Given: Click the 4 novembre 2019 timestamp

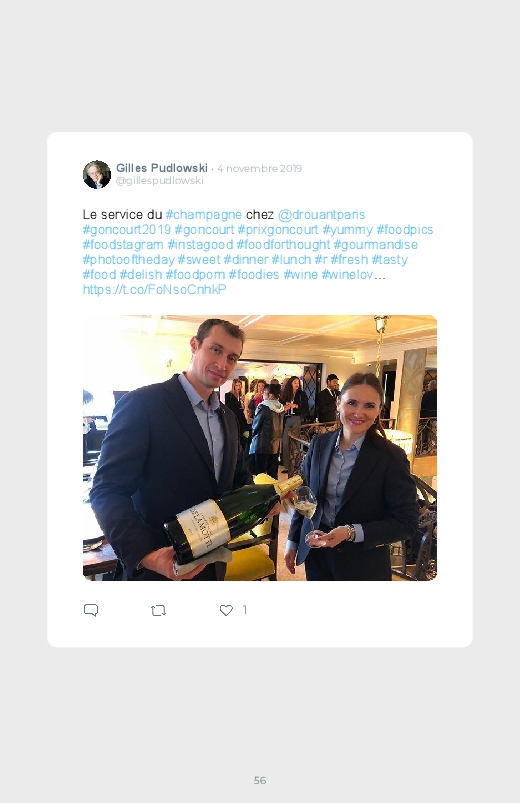Looking at the screenshot, I should coord(259,168).
